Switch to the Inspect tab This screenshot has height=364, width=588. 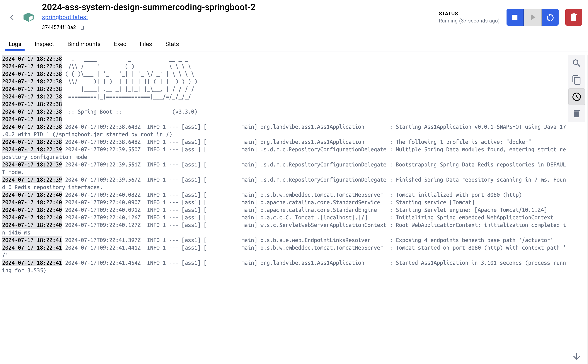point(44,44)
